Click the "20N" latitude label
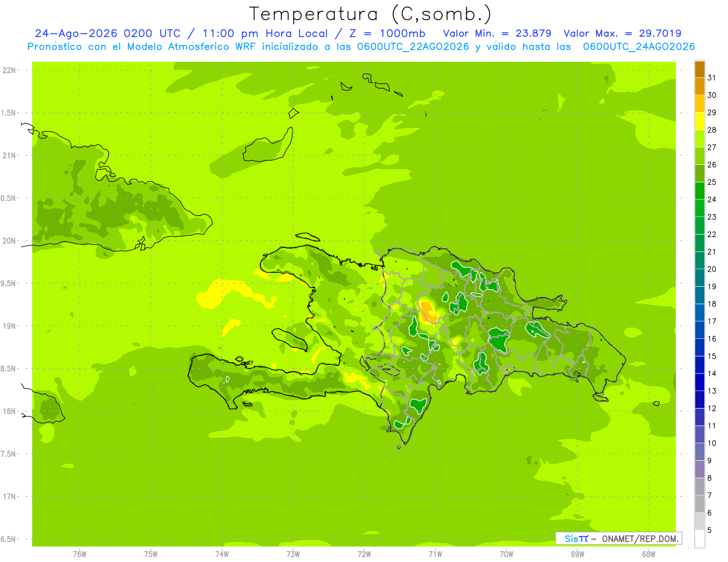Viewport: 728px width, 562px height. coord(9,241)
